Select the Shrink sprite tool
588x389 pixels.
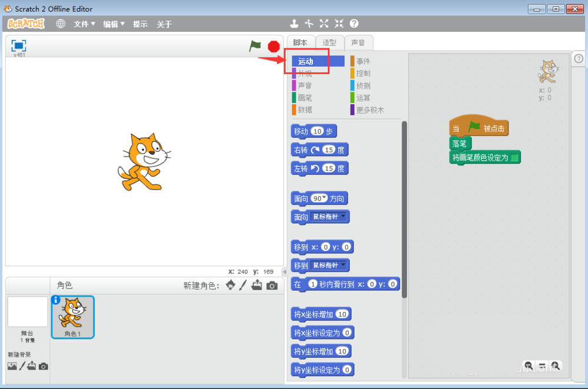[x=339, y=24]
